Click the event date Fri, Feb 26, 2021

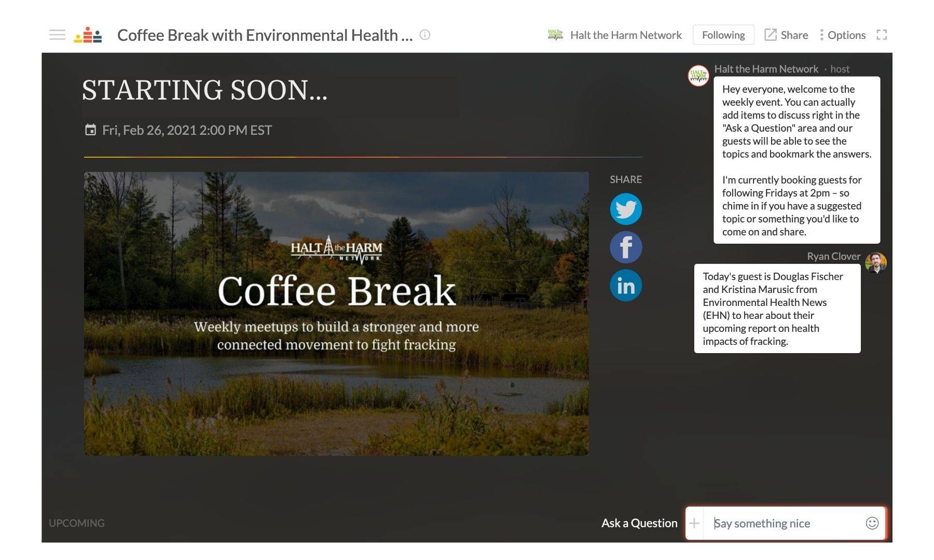(x=187, y=130)
